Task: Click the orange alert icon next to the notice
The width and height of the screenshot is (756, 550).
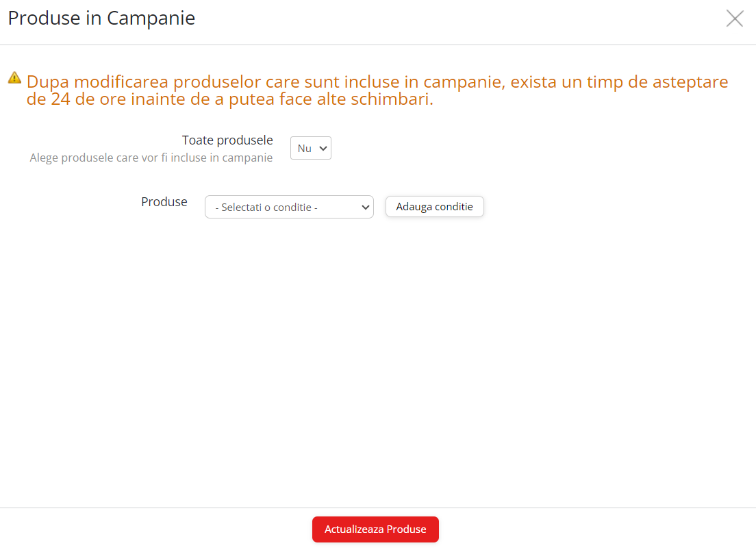Action: [13, 77]
